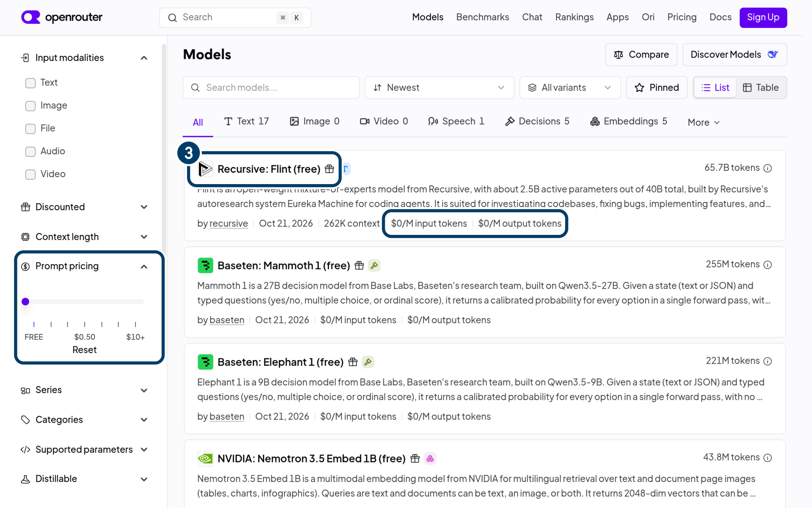Open the More tabs dropdown
This screenshot has width=812, height=508.
[704, 122]
